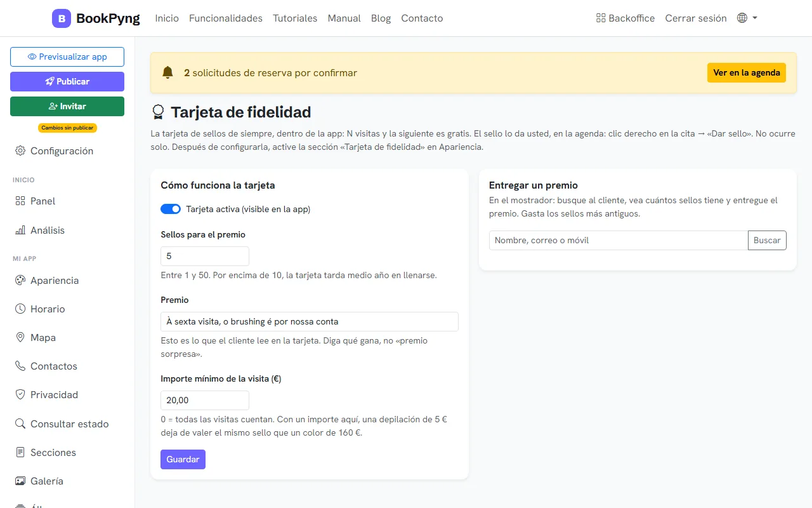Click the magnifier icon for Consultar estado
This screenshot has width=812, height=508.
click(20, 424)
